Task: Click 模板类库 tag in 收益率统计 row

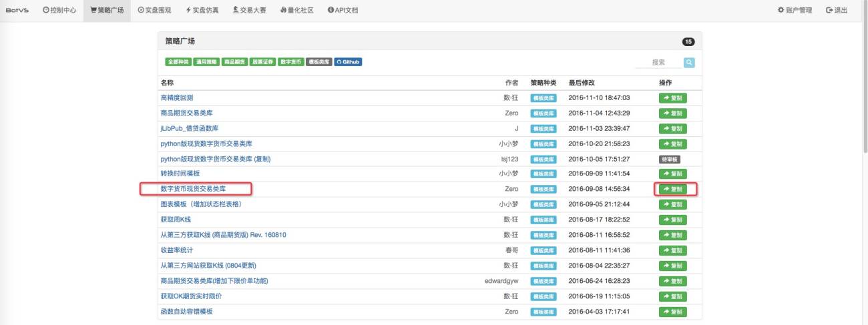Action: [544, 251]
